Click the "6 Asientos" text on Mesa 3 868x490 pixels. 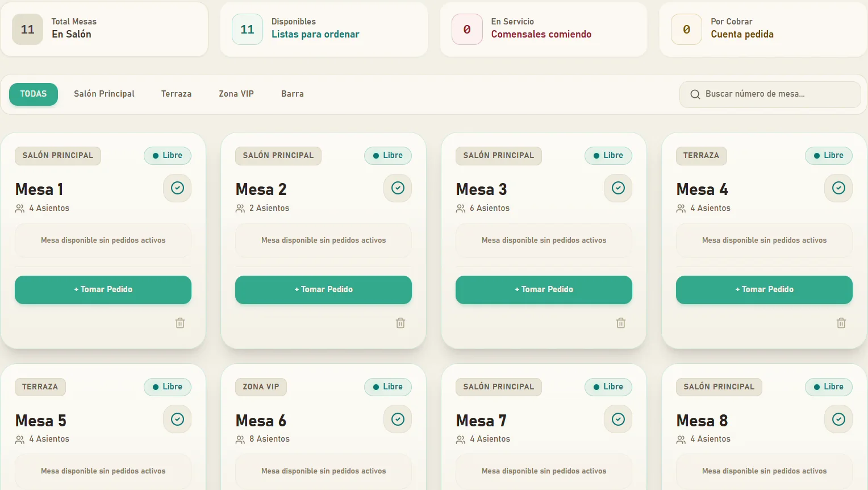(x=490, y=208)
